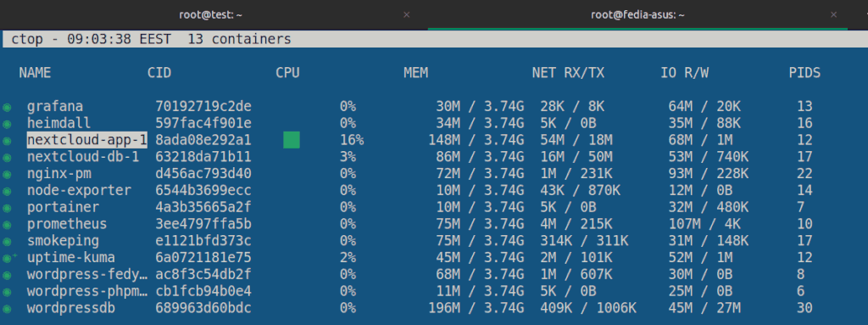868x325 pixels.
Task: Click the health status dot for uptime-kuma
Action: pyautogui.click(x=7, y=259)
